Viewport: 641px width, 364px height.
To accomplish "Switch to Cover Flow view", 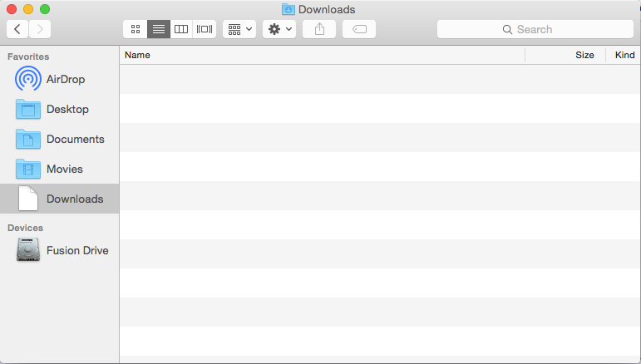I will (x=205, y=29).
